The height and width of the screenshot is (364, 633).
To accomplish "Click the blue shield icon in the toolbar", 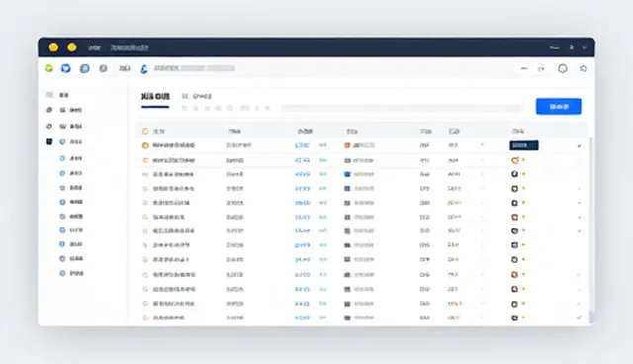I will (x=66, y=68).
